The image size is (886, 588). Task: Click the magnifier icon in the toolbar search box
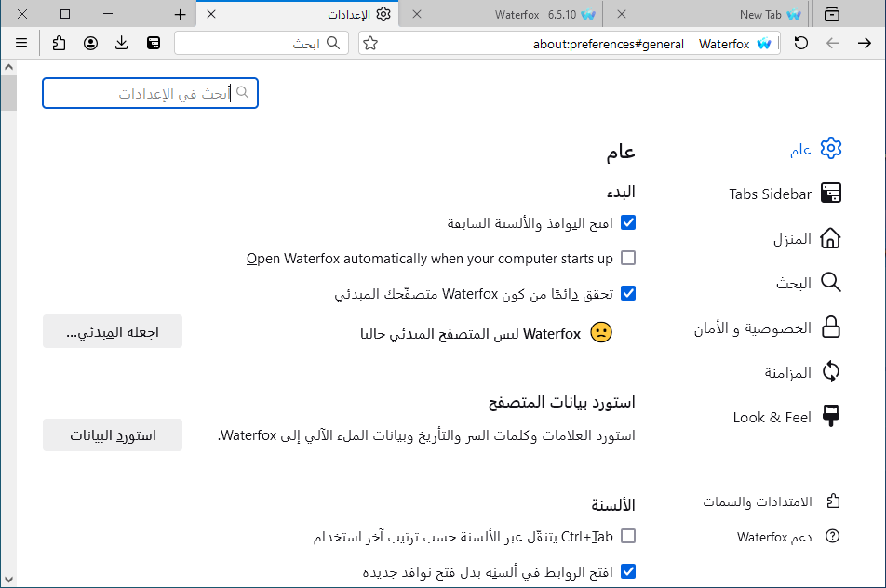(333, 43)
